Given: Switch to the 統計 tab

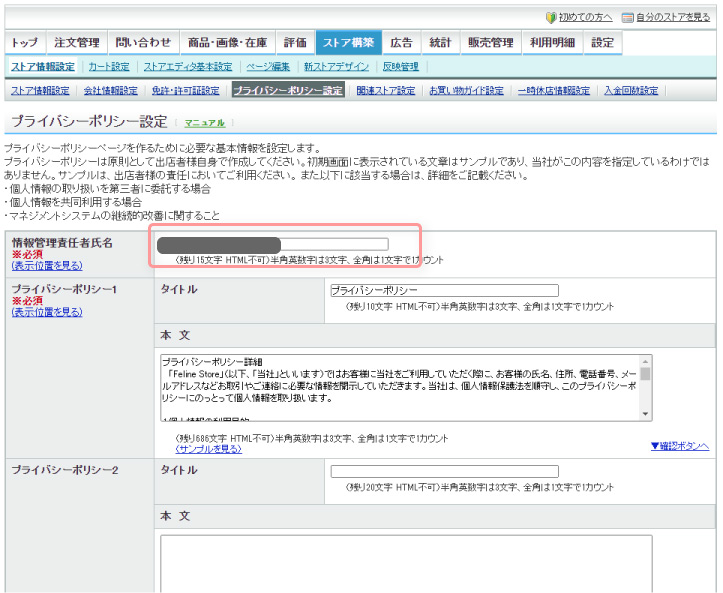Looking at the screenshot, I should coord(440,43).
